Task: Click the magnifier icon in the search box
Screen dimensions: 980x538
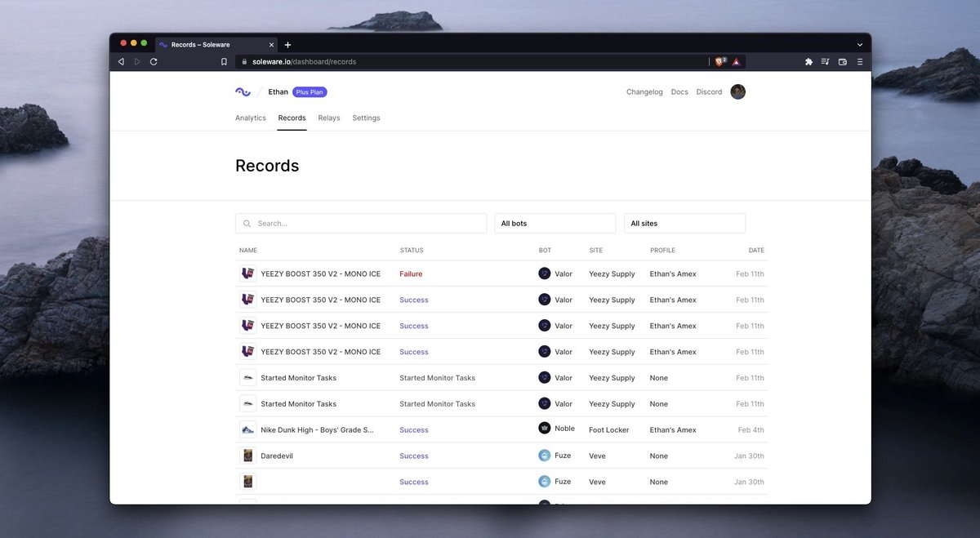Action: pyautogui.click(x=247, y=224)
